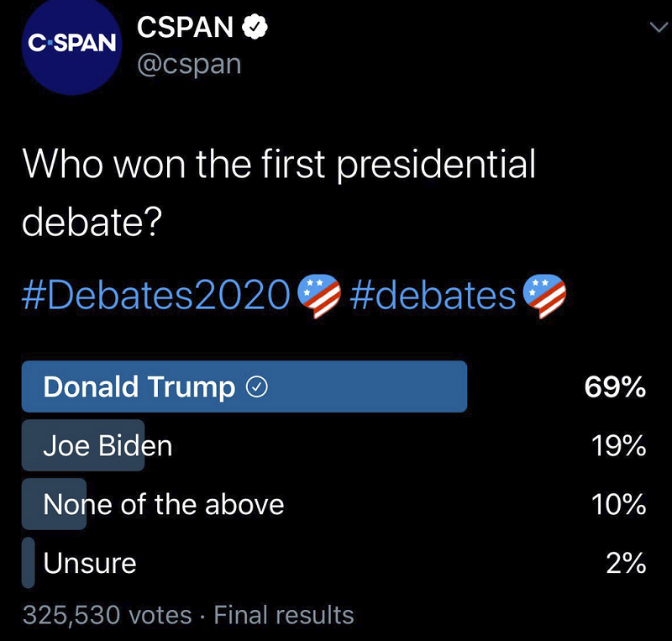Open the C-SPAN profile avatar
This screenshot has height=641, width=672.
(x=71, y=45)
